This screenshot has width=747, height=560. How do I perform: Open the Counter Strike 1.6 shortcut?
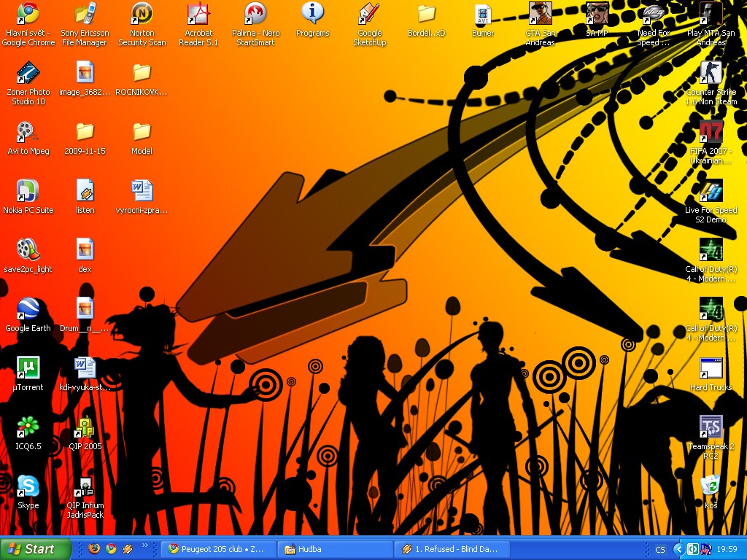tap(711, 74)
